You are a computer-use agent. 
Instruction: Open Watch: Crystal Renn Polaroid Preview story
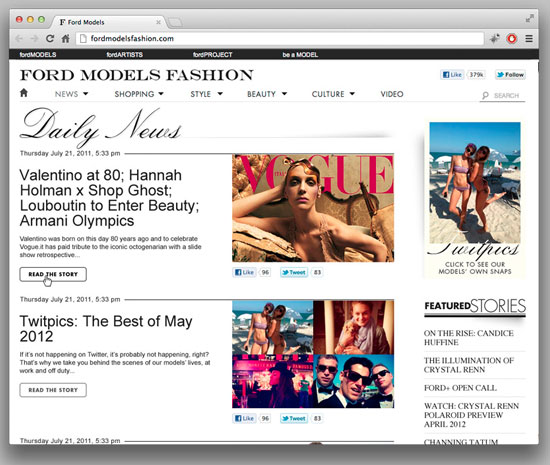[471, 415]
